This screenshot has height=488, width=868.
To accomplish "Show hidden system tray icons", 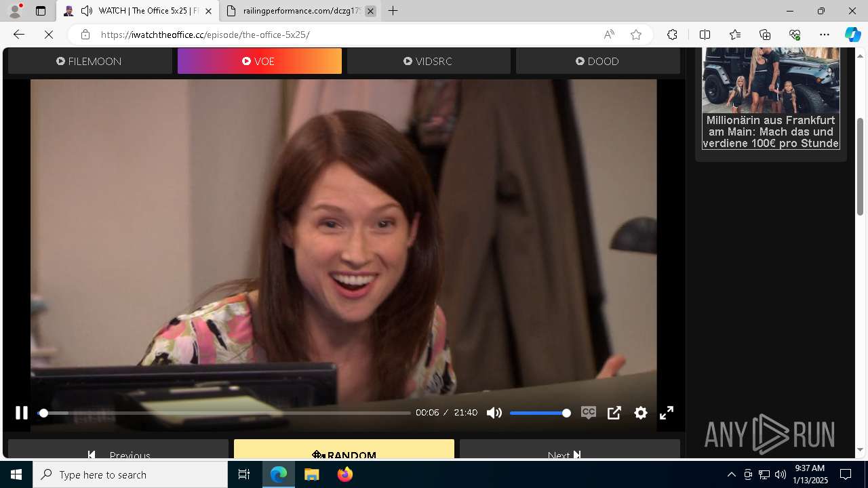I will point(731,474).
